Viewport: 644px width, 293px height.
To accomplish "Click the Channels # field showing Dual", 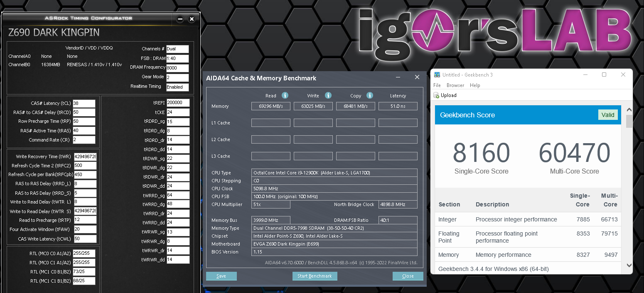I will pos(177,49).
